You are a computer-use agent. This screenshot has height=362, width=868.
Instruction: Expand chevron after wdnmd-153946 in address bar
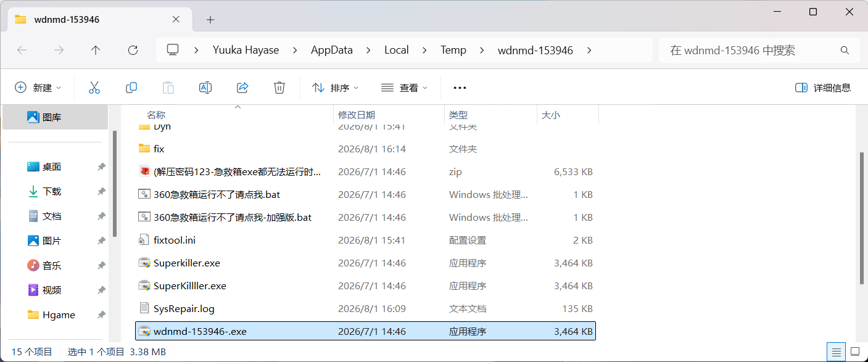(x=590, y=50)
